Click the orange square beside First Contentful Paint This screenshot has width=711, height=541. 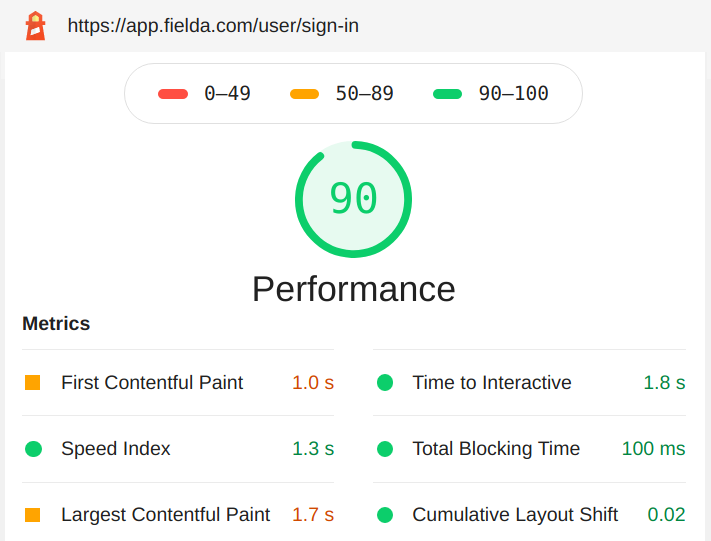coord(33,383)
